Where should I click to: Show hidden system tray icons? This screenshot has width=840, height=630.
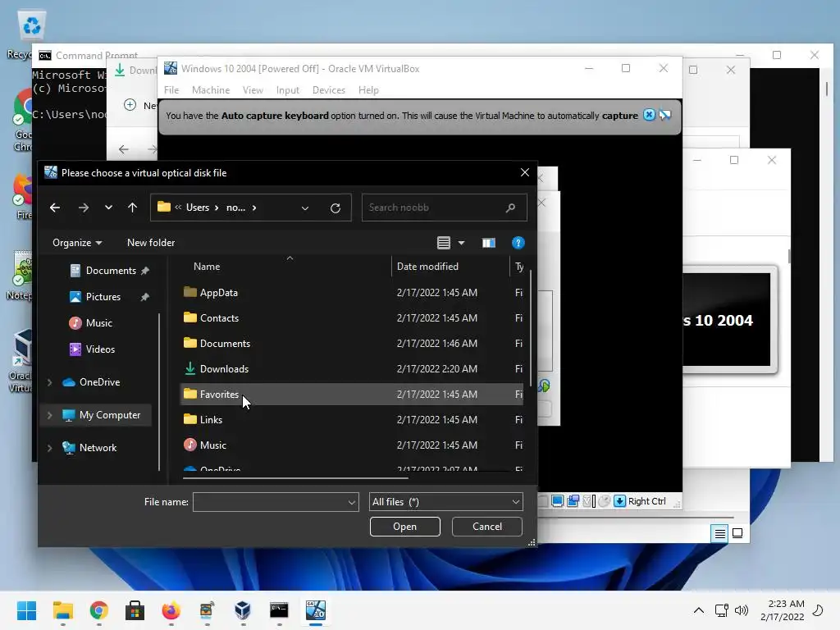699,610
